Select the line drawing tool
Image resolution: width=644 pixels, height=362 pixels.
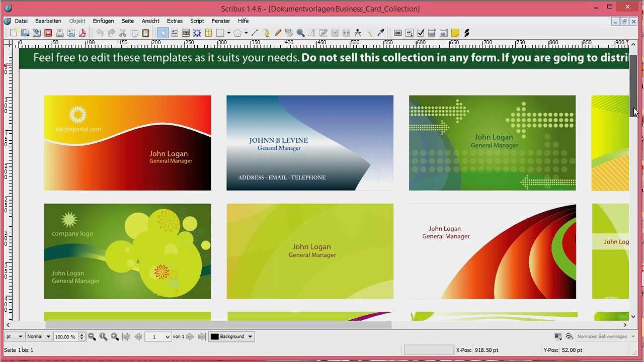click(x=255, y=33)
